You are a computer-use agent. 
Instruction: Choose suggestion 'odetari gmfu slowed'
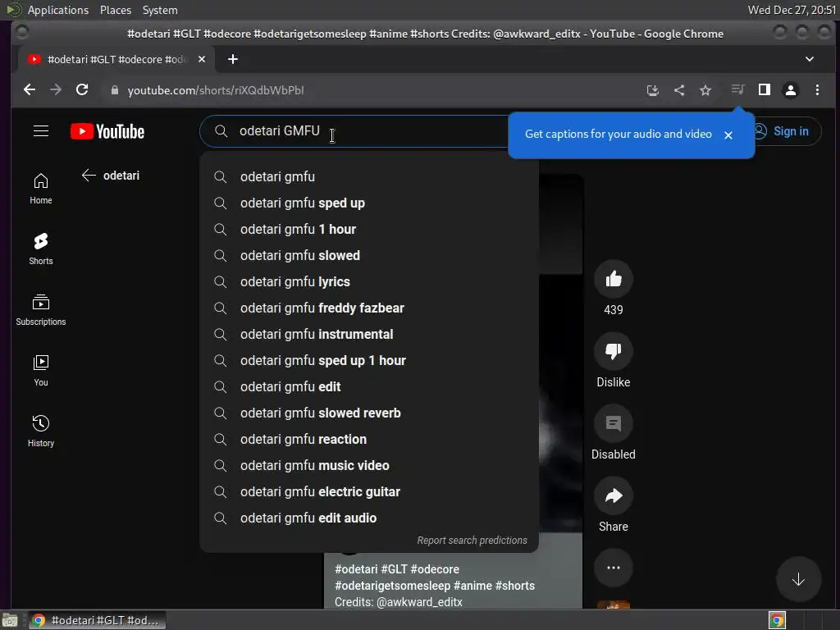tap(369, 255)
